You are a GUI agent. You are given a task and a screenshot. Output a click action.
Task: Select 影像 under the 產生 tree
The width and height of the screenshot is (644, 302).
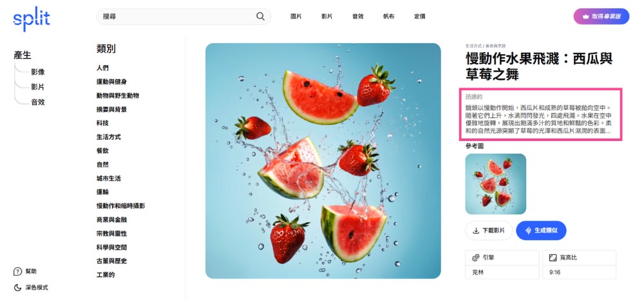[38, 72]
